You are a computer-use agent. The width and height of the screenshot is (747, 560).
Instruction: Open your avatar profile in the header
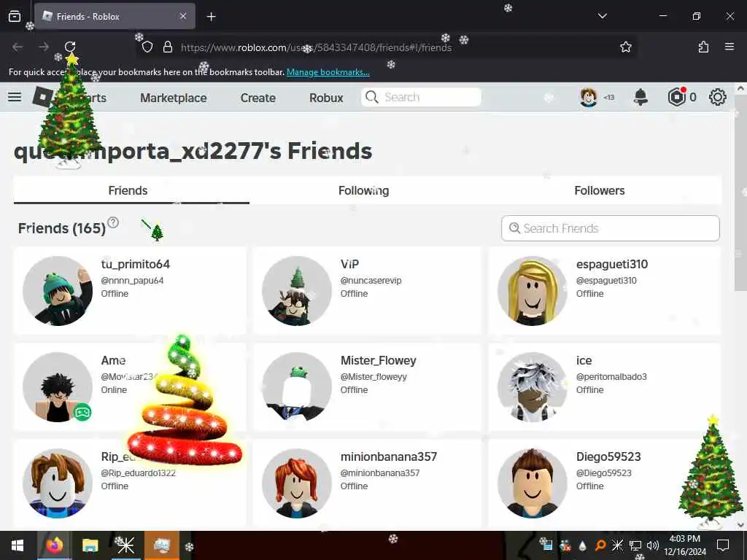tap(589, 97)
